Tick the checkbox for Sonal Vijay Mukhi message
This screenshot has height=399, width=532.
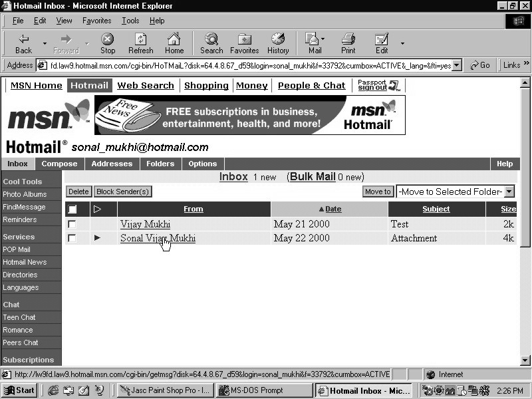pyautogui.click(x=72, y=238)
